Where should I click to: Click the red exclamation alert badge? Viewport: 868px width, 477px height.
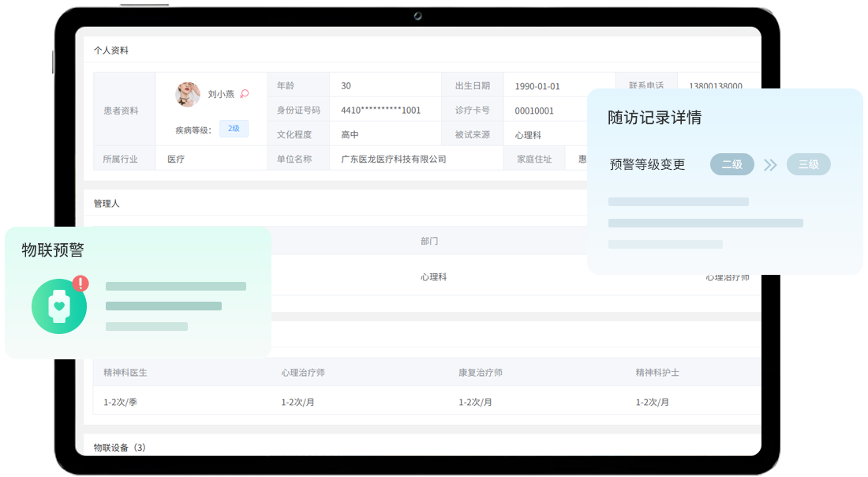pos(80,284)
